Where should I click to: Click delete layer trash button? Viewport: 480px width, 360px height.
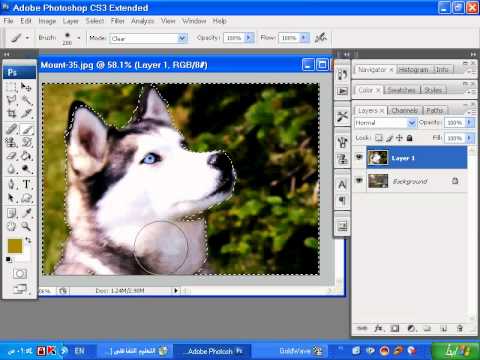point(460,328)
